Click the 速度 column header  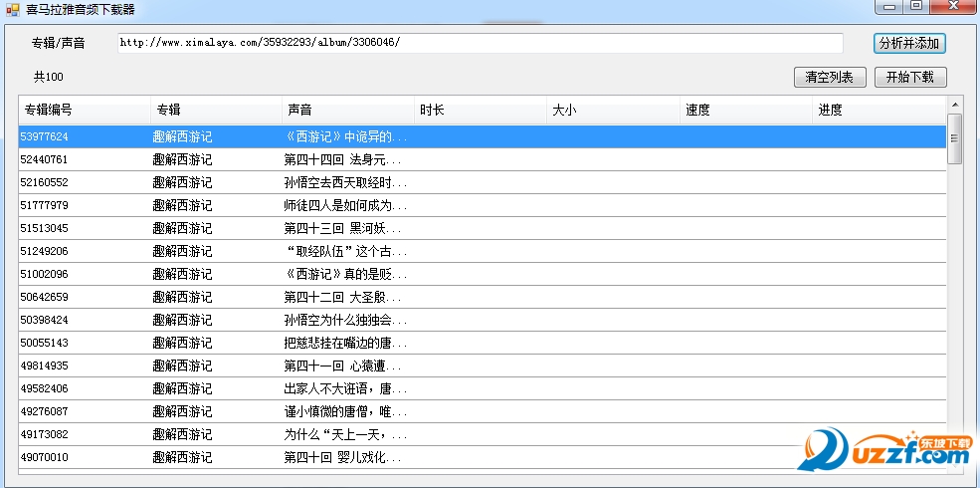[746, 111]
